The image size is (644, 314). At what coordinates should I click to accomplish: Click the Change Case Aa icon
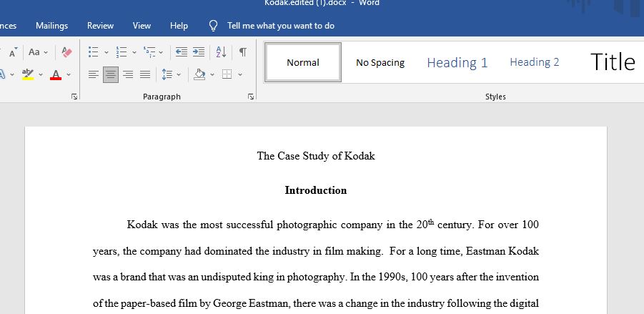point(34,52)
